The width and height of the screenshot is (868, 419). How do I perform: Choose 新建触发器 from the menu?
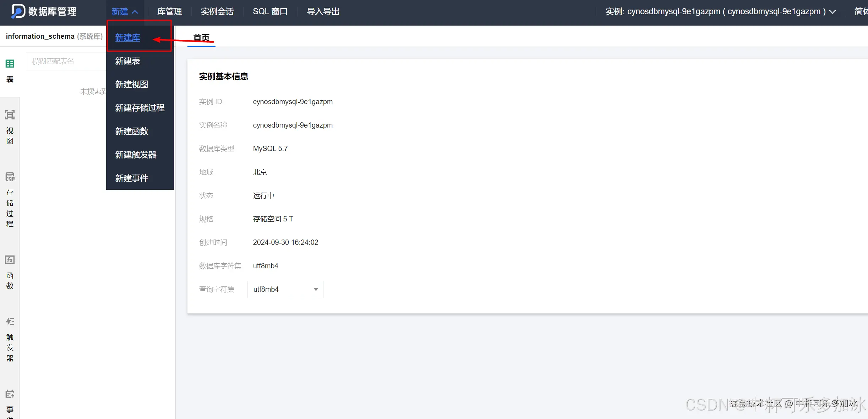pyautogui.click(x=135, y=155)
